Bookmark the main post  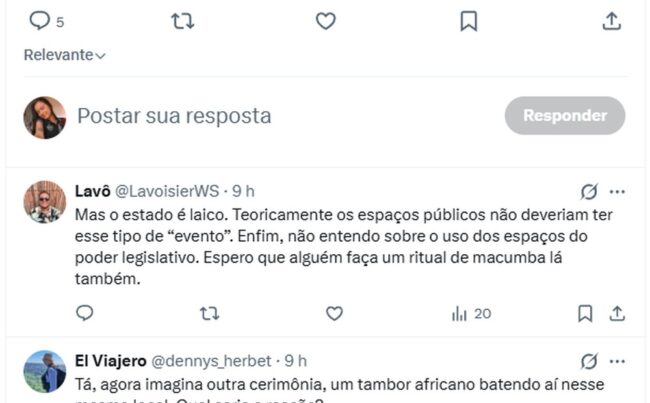(x=469, y=21)
